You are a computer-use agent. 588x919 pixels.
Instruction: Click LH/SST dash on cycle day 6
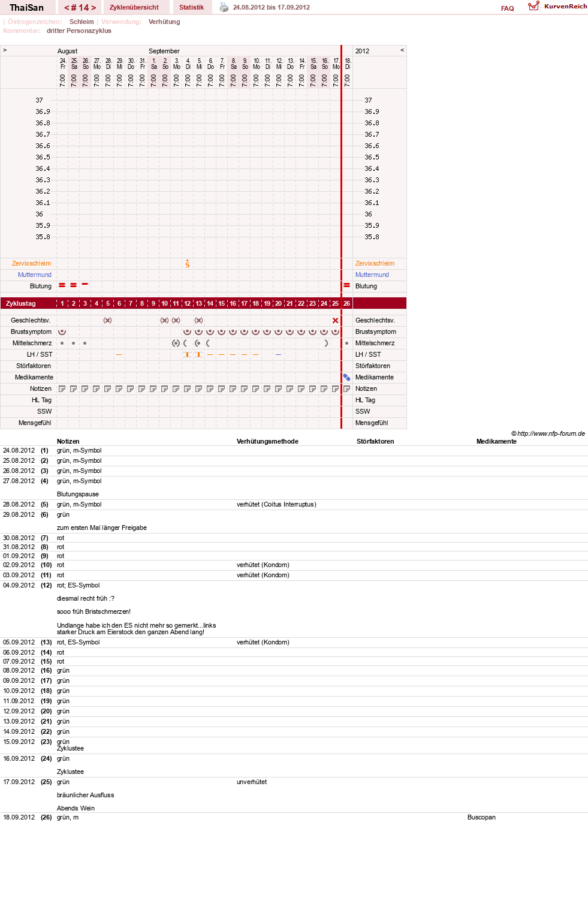coord(119,354)
